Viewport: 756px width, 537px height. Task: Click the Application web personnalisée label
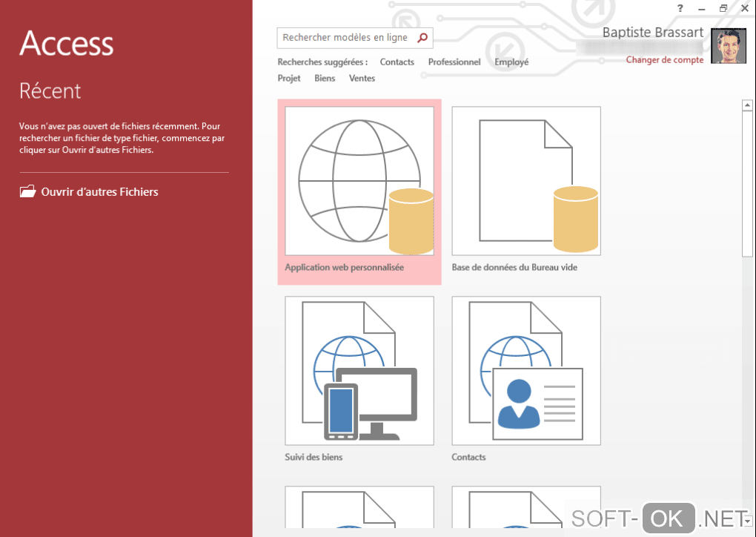coord(344,267)
